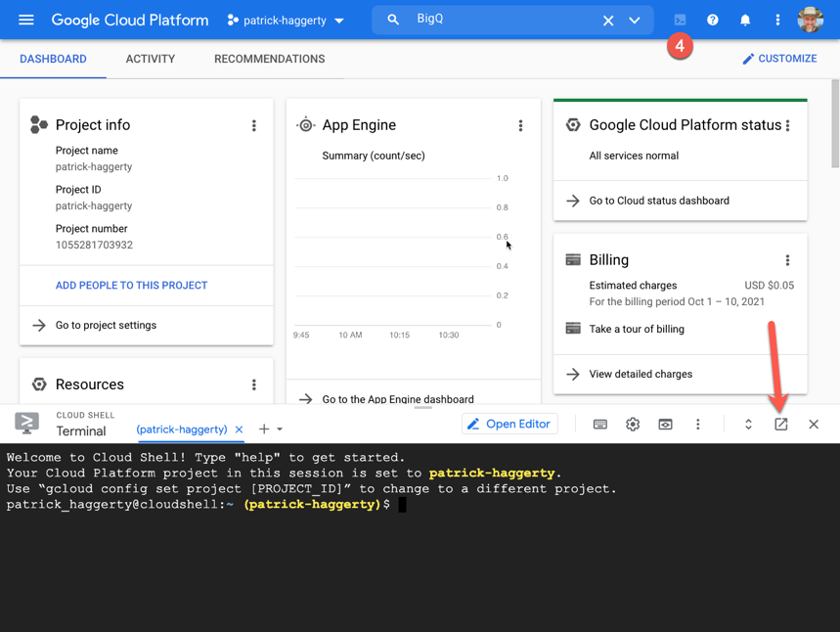Click the Project info hexagons icon
Viewport: 840px width, 632px height.
(x=38, y=125)
